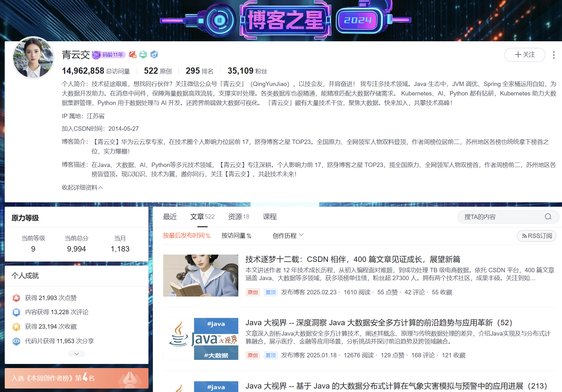This screenshot has width=562, height=392.
Task: Click the 置顶 tag on the 2025.02.23 article
Action: (x=271, y=292)
